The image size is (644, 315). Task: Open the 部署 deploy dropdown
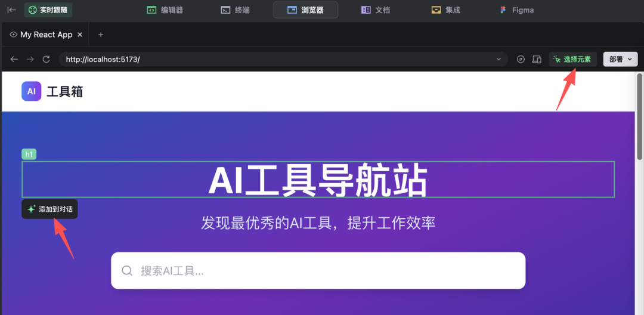tap(620, 59)
